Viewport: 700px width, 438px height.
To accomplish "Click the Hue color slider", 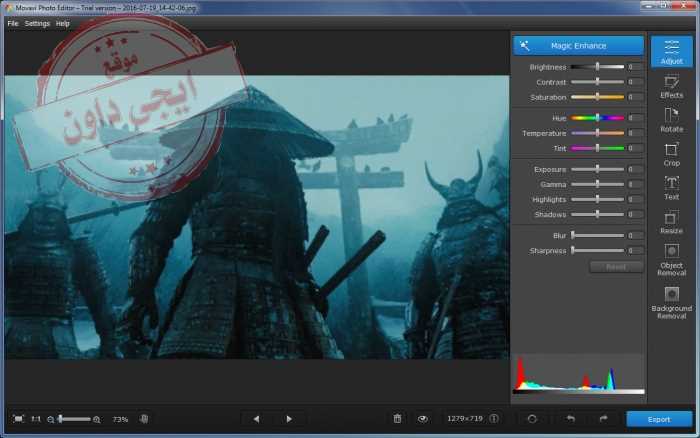I will 597,118.
